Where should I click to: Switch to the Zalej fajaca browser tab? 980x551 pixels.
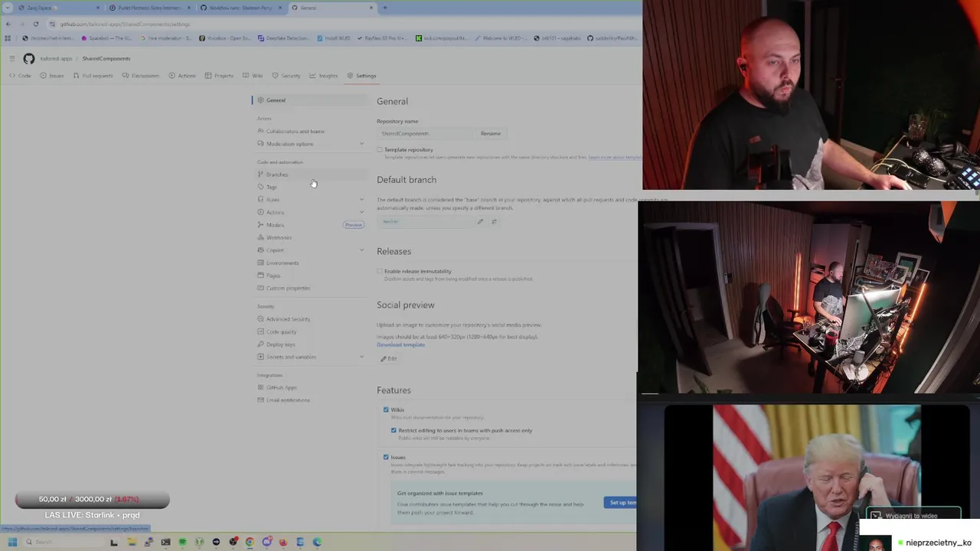57,8
